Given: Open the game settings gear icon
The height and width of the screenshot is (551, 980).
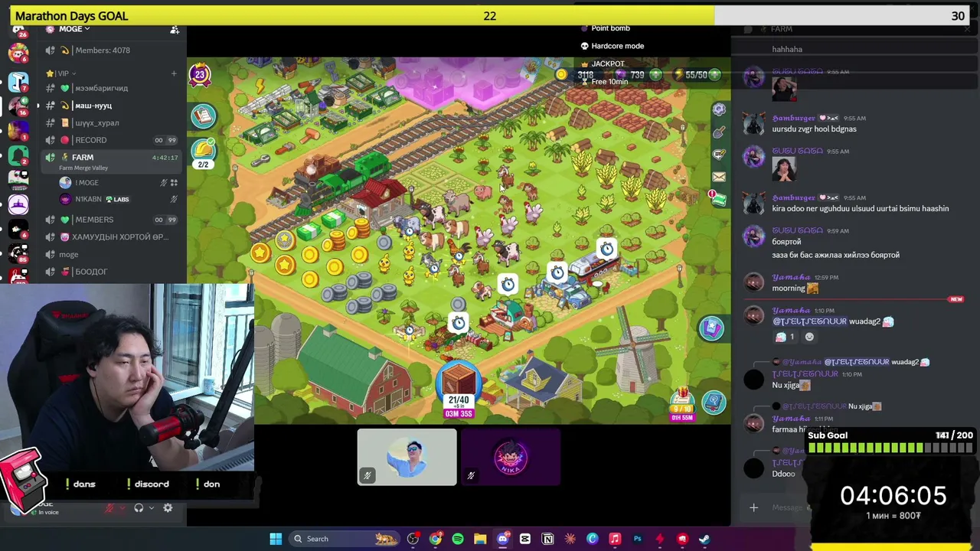Looking at the screenshot, I should tap(719, 110).
